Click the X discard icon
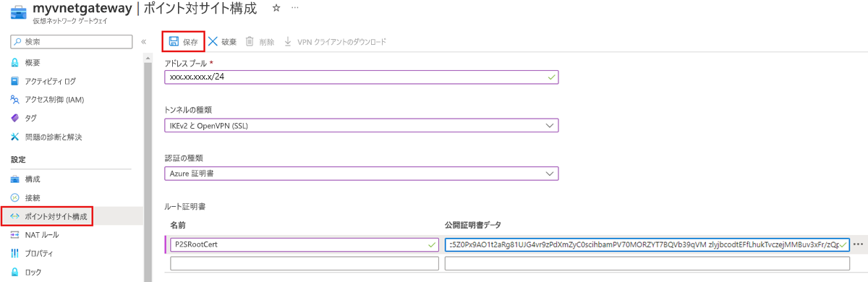 (213, 42)
